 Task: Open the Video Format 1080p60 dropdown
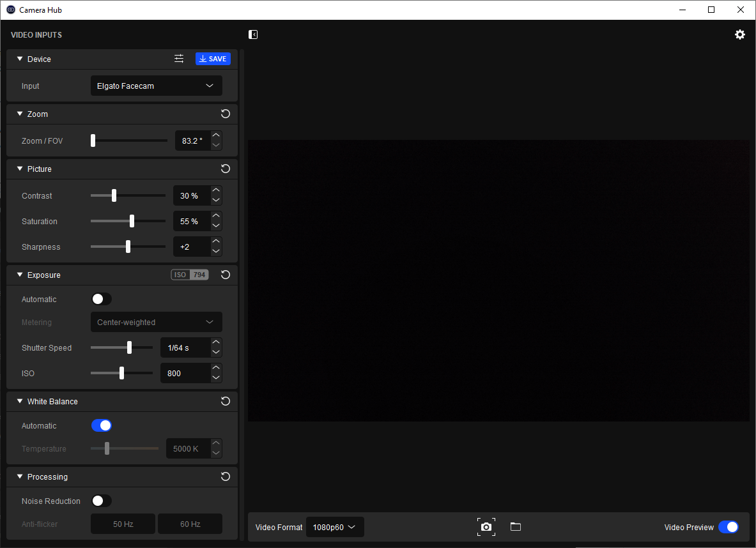[x=335, y=527]
